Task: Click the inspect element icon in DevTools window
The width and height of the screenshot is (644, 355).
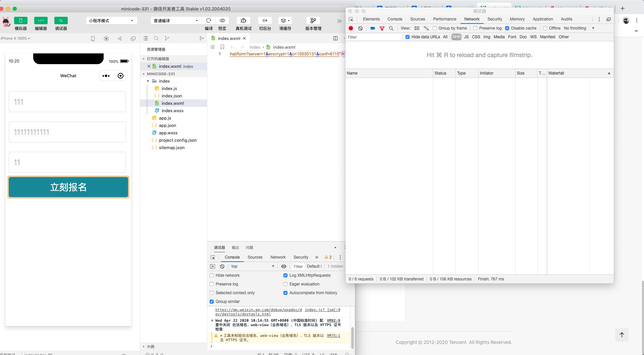Action: point(351,19)
